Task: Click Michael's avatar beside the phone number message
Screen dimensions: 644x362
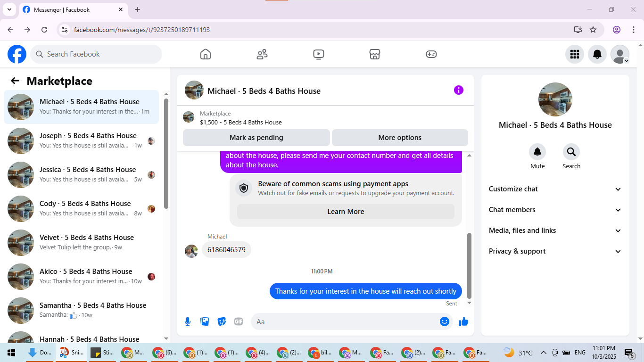Action: (191, 251)
